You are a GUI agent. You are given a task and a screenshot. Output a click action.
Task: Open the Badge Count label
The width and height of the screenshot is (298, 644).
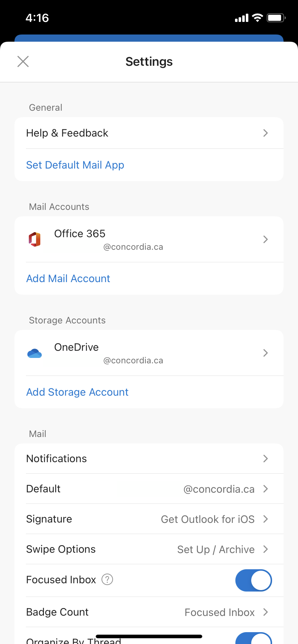click(58, 612)
